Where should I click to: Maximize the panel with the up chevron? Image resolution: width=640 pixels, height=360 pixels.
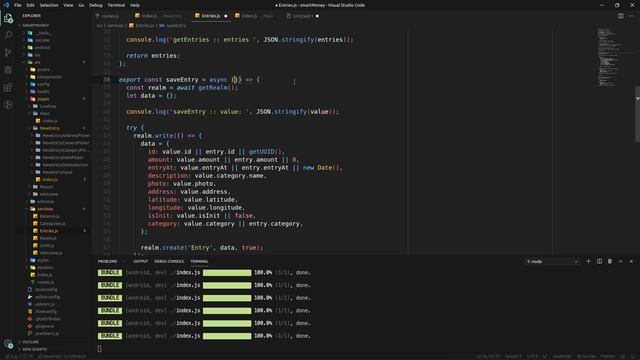coord(620,261)
